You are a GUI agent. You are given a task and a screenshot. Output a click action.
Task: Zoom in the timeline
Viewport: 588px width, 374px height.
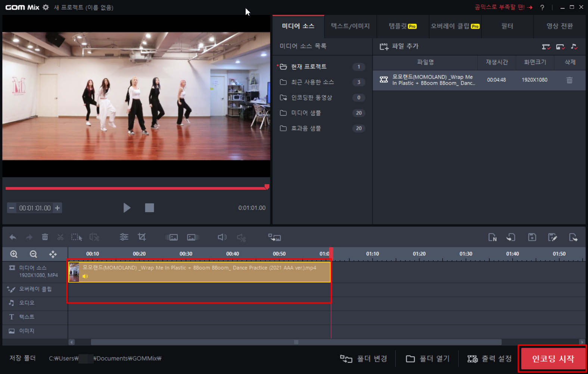(x=14, y=254)
